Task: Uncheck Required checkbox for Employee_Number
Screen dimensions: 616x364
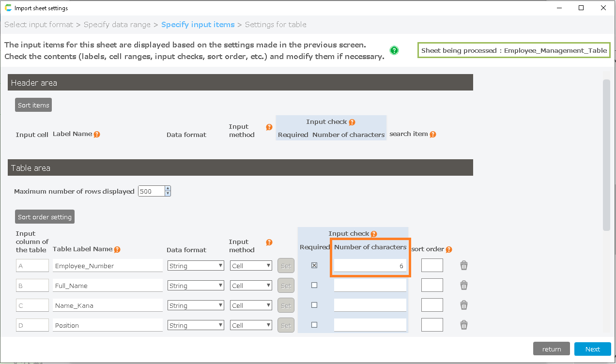Action: [314, 265]
